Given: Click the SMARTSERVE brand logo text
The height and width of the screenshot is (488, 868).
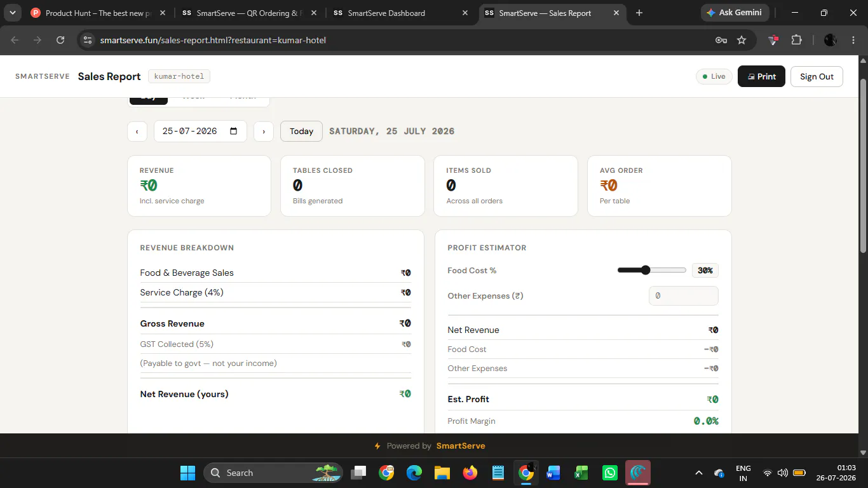Looking at the screenshot, I should pyautogui.click(x=43, y=76).
